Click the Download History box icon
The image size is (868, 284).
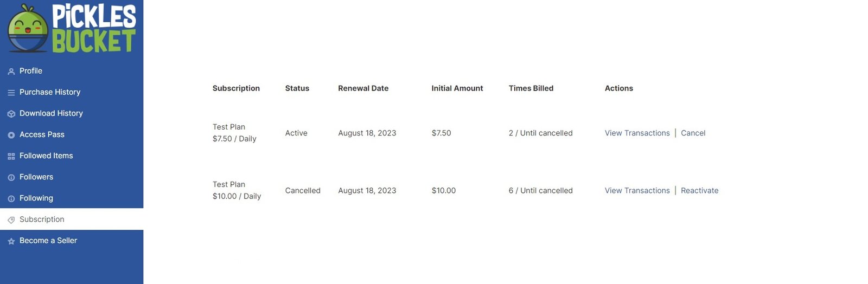[11, 114]
